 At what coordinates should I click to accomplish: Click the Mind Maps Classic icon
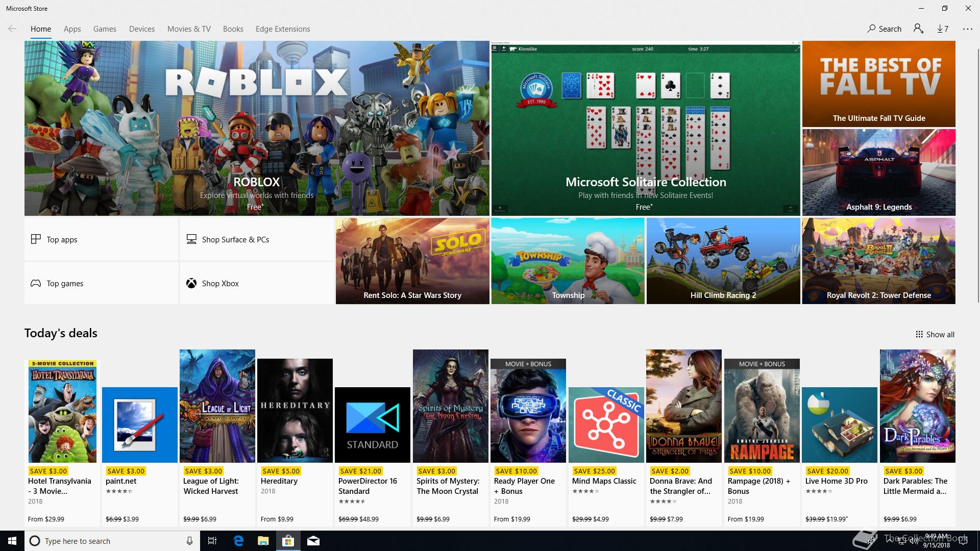pyautogui.click(x=606, y=425)
